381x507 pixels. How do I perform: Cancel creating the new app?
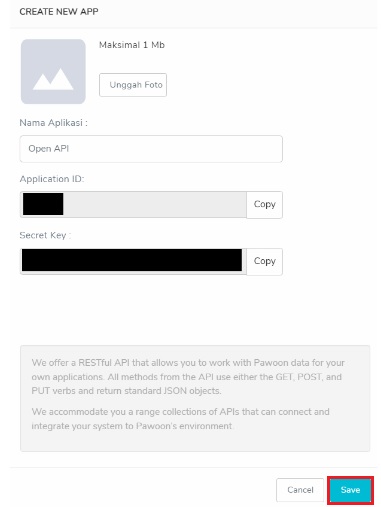click(x=300, y=490)
